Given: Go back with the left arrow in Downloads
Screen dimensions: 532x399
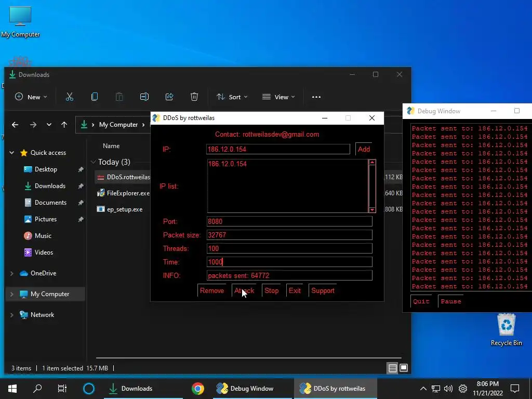Looking at the screenshot, I should [15, 125].
